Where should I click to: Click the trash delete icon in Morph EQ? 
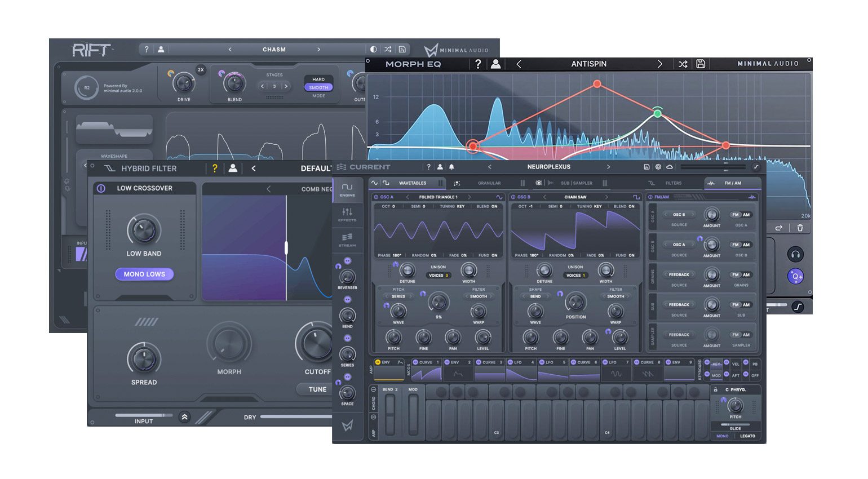pyautogui.click(x=800, y=228)
